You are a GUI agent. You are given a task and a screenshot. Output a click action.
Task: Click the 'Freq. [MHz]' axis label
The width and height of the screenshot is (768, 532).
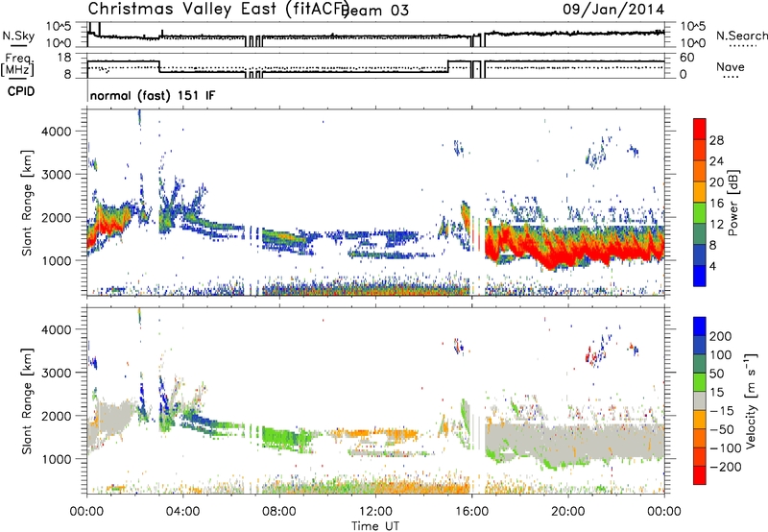click(x=18, y=65)
